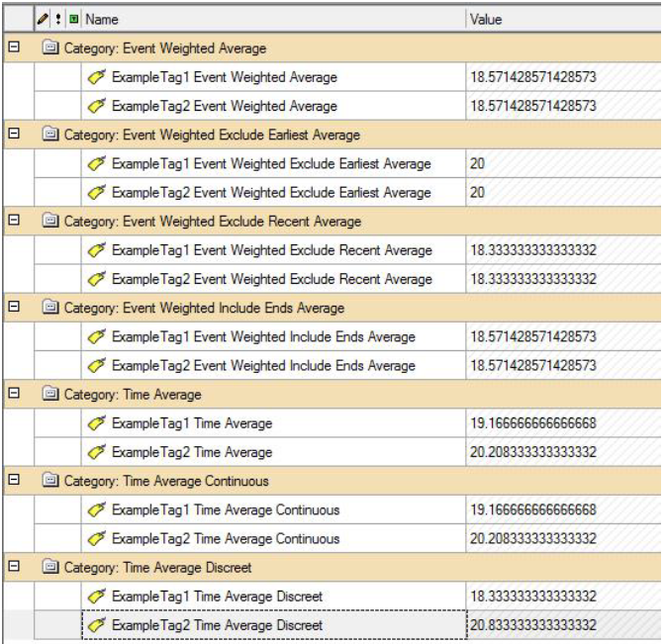Click tag icon of ExampleTag2 Event Weighted Exclude Earliest Average
The height and width of the screenshot is (644, 667).
[x=97, y=192]
